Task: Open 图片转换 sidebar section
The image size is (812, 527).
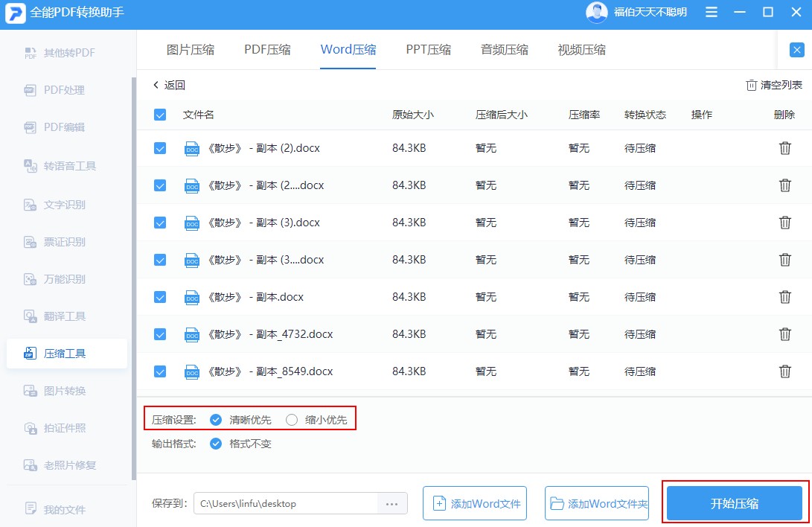Action: (x=54, y=391)
